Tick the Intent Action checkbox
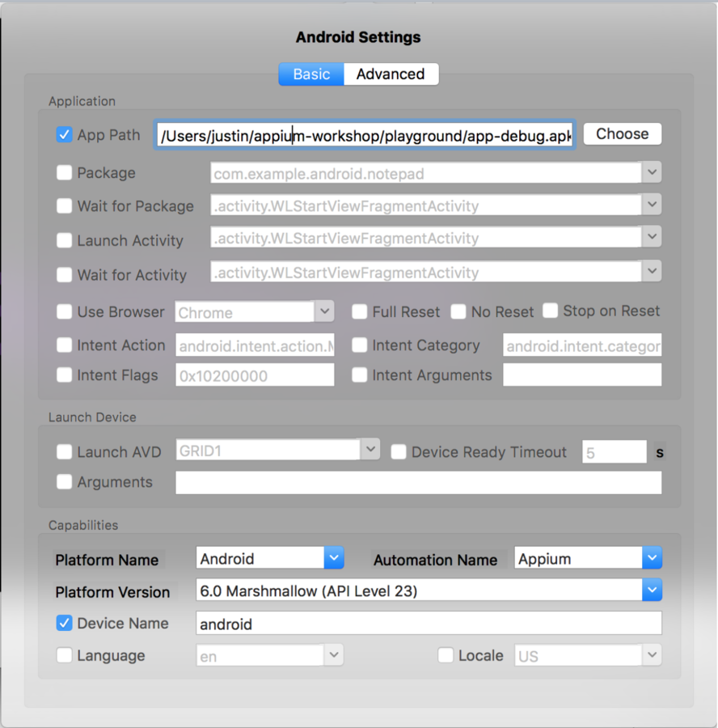This screenshot has height=728, width=718. click(x=64, y=345)
